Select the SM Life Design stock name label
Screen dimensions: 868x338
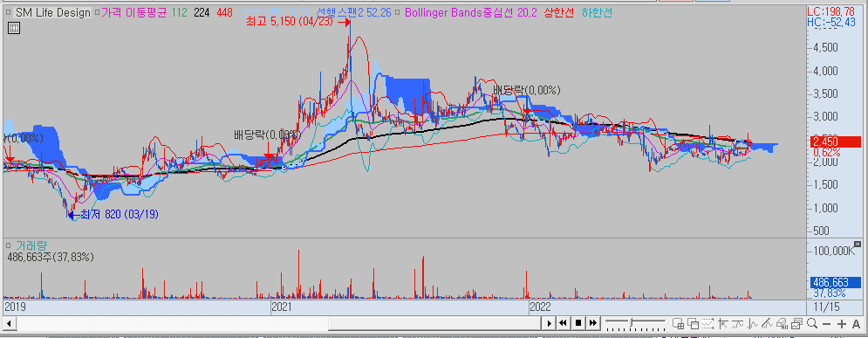pyautogui.click(x=52, y=12)
